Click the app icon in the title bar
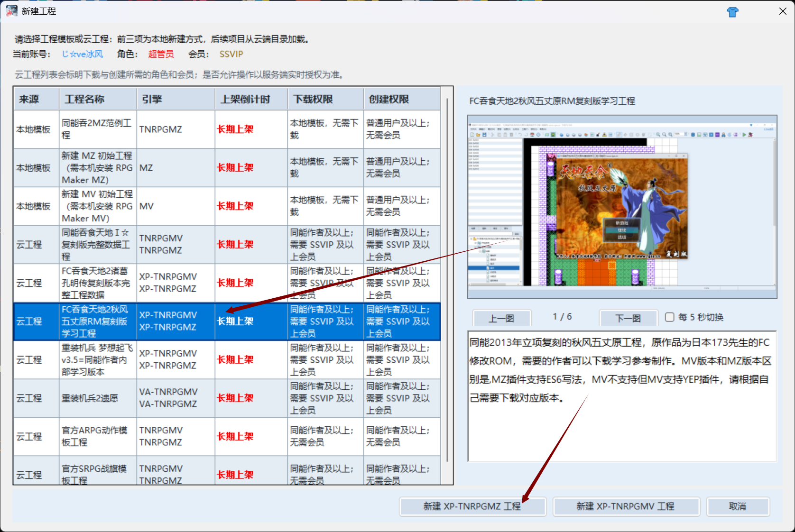Image resolution: width=795 pixels, height=532 pixels. [x=12, y=11]
